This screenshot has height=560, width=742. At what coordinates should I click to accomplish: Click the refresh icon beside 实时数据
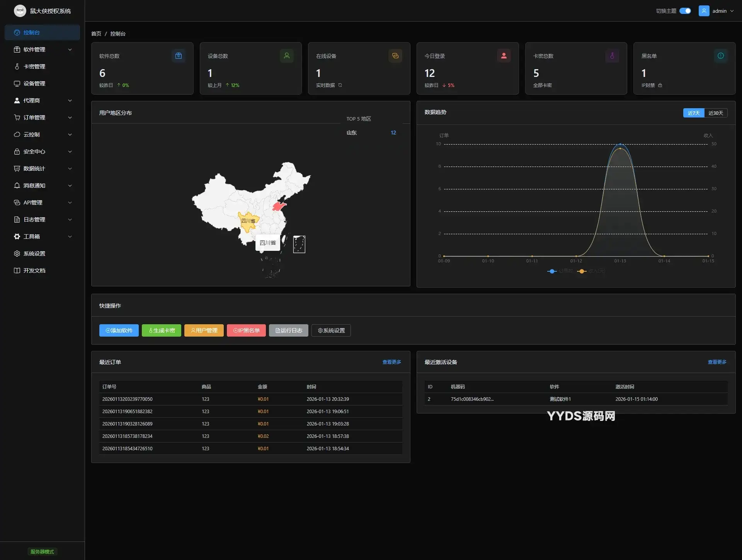pyautogui.click(x=340, y=85)
